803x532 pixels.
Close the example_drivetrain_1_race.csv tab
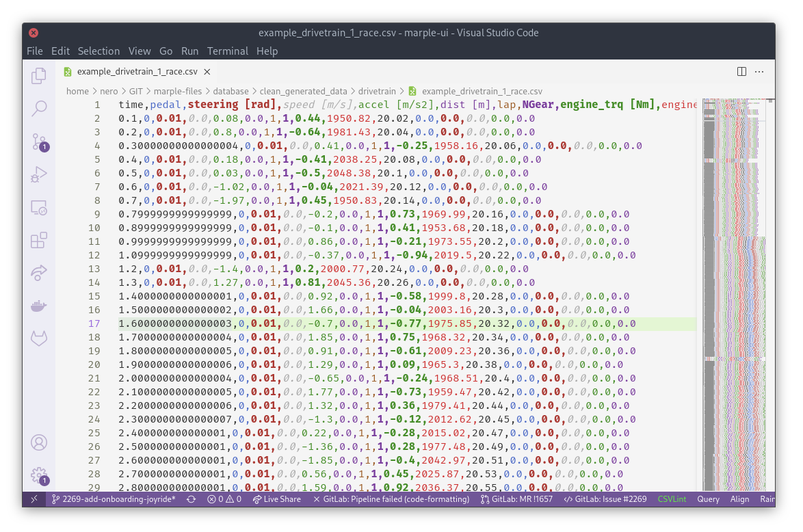click(207, 72)
